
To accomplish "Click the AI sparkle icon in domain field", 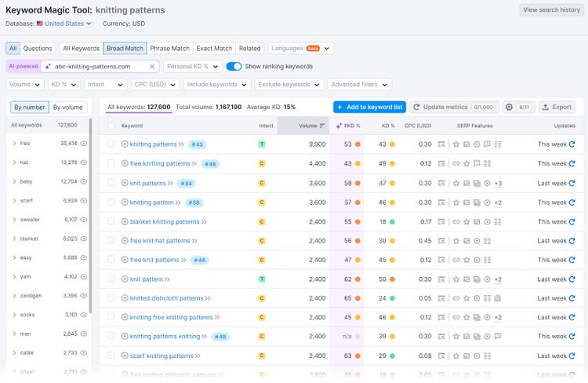I will (48, 67).
